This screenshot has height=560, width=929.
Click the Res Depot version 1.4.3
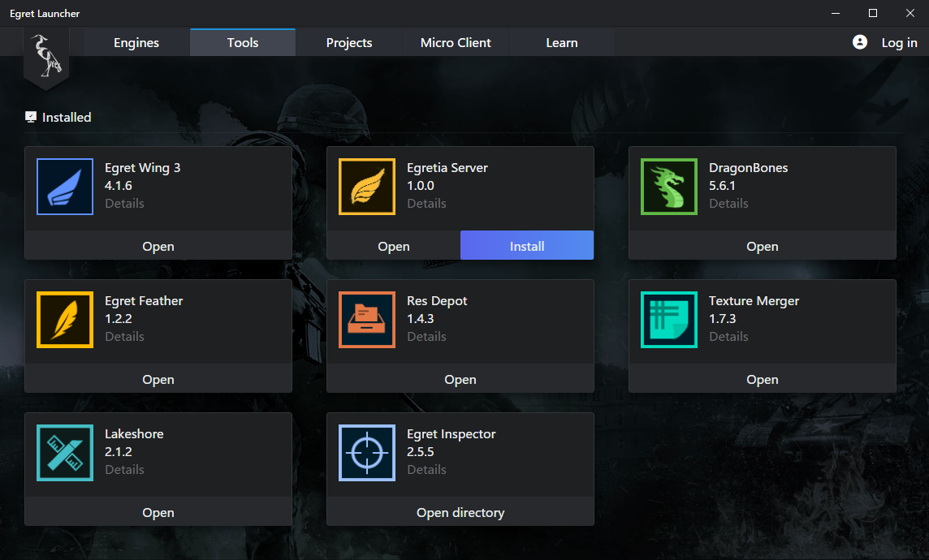421,318
